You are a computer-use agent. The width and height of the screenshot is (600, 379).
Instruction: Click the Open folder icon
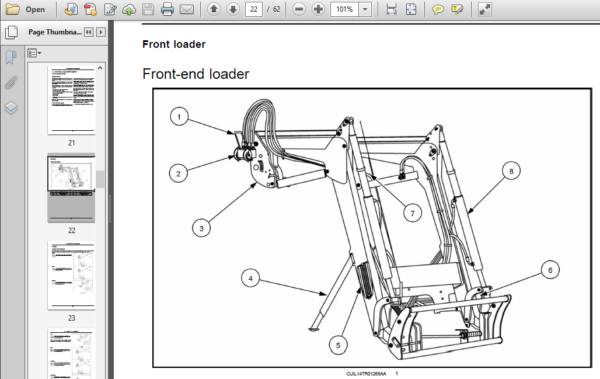pyautogui.click(x=13, y=9)
